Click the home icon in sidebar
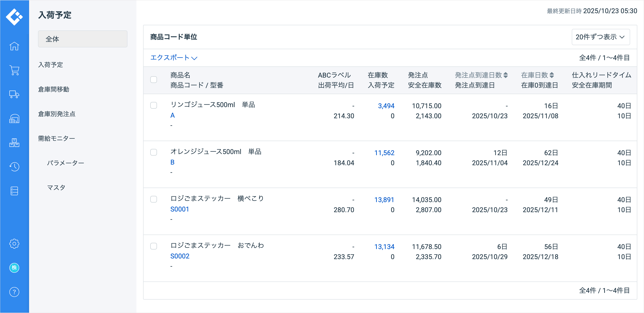644x313 pixels. (14, 46)
